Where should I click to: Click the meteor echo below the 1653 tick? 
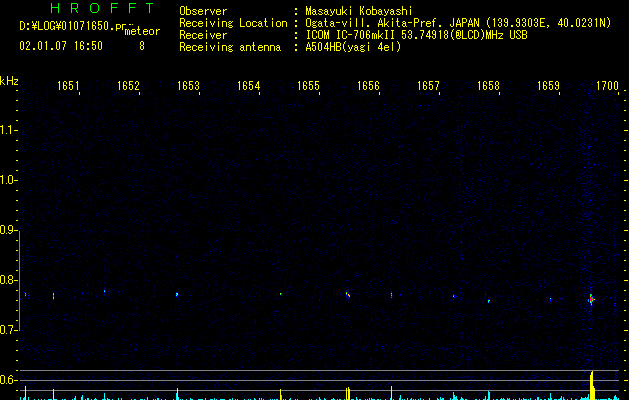tap(177, 294)
